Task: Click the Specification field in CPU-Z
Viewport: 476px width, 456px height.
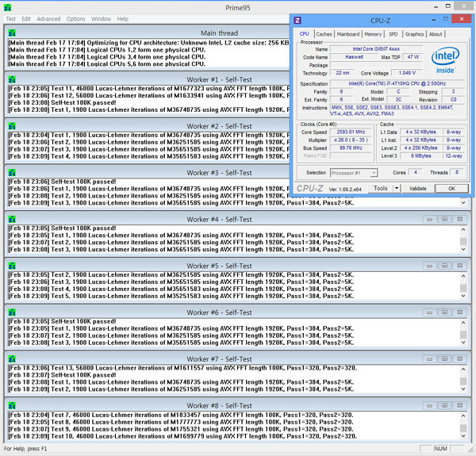Action: pyautogui.click(x=397, y=83)
